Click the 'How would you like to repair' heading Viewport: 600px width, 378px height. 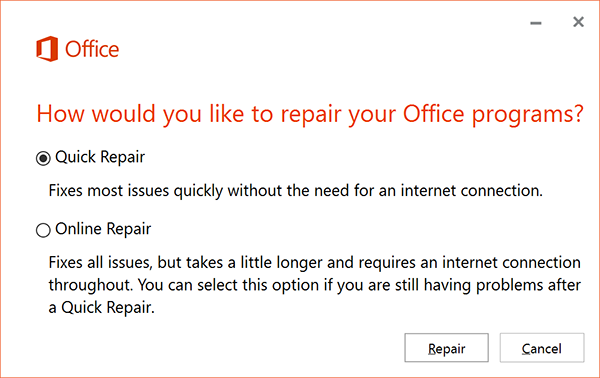click(x=310, y=114)
